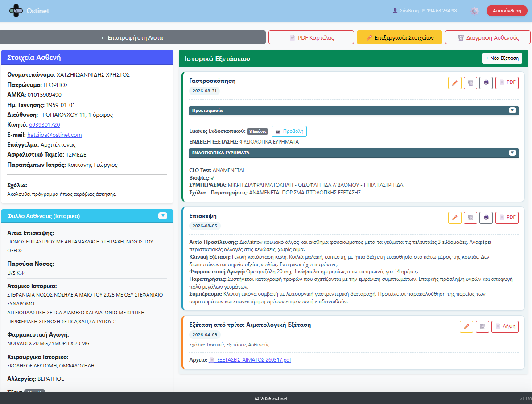Edit the Επίσκεψη record pencil icon
The image size is (532, 404).
pos(455,218)
